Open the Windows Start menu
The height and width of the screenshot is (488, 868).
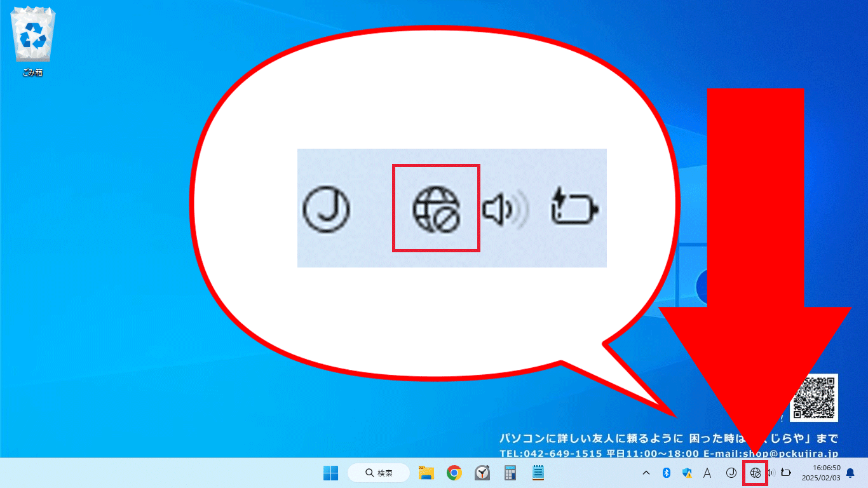coord(330,473)
